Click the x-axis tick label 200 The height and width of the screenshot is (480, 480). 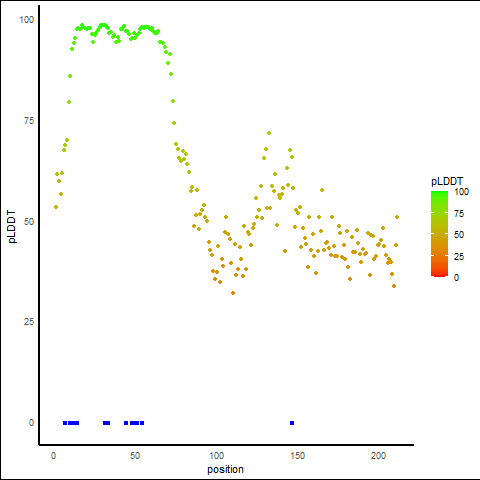(x=378, y=456)
